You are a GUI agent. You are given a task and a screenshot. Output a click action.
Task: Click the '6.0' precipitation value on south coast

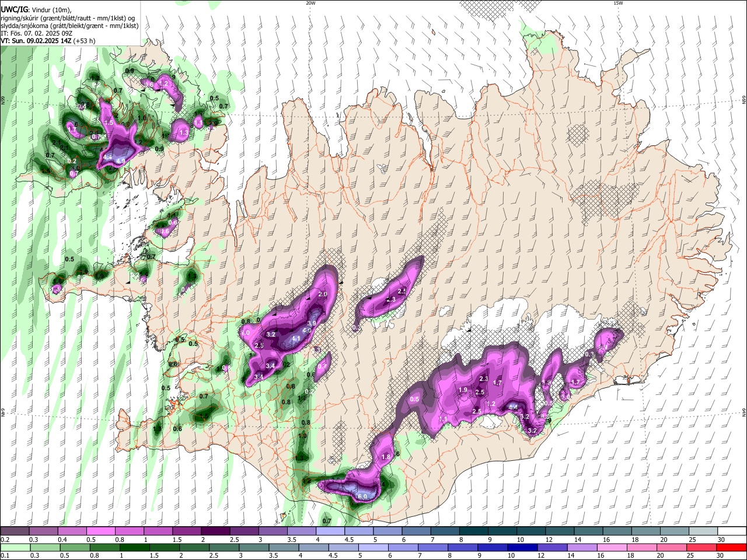tap(362, 496)
